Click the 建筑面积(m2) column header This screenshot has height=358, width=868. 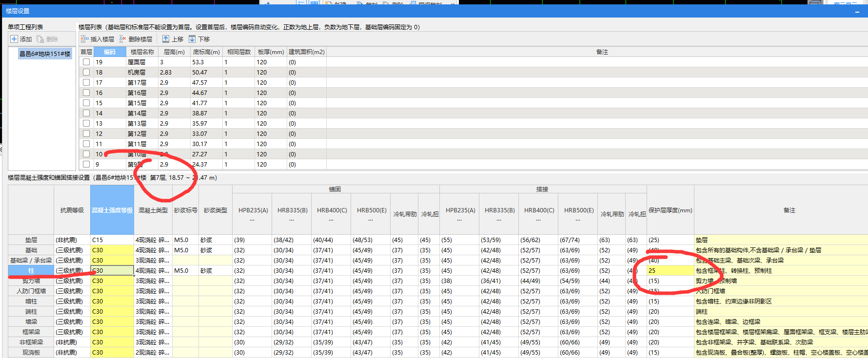click(x=307, y=52)
